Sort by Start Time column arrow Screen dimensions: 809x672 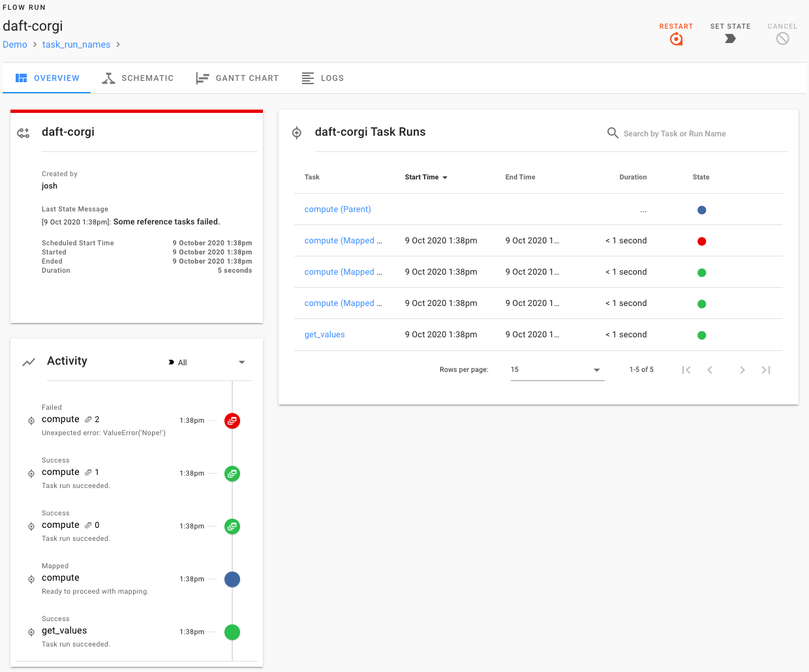pos(445,177)
